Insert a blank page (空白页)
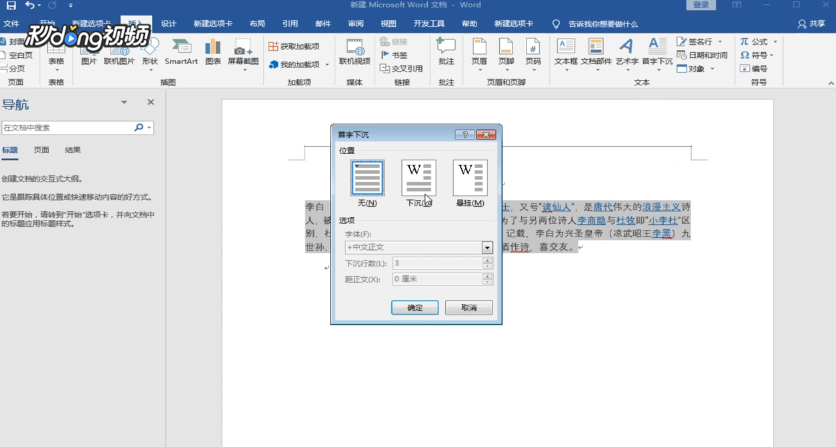The image size is (836, 447). [17, 55]
